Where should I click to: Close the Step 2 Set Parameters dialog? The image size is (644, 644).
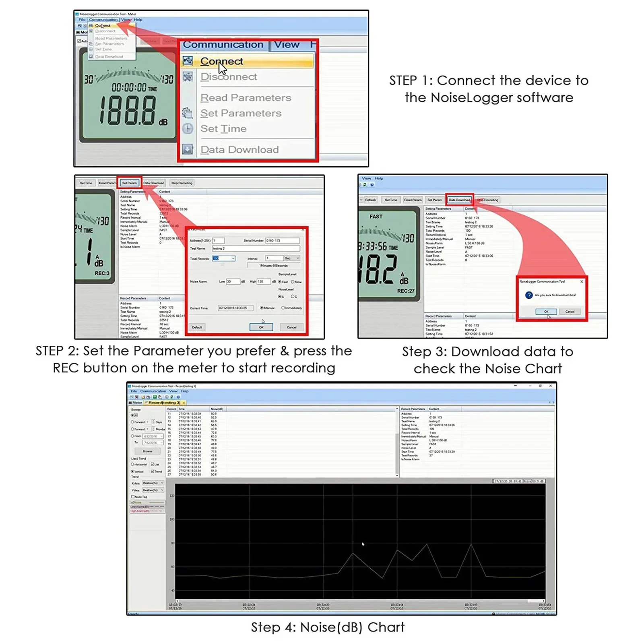click(x=303, y=229)
